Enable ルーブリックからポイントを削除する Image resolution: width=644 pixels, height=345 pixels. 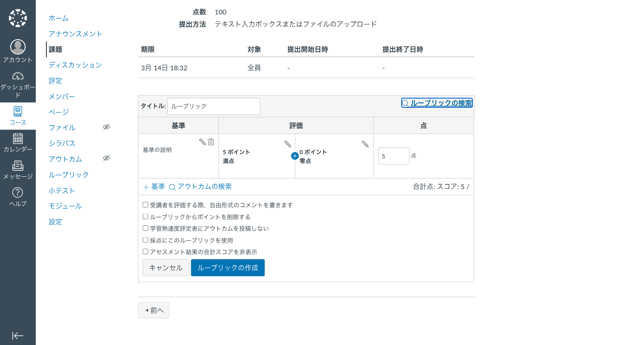pos(145,216)
